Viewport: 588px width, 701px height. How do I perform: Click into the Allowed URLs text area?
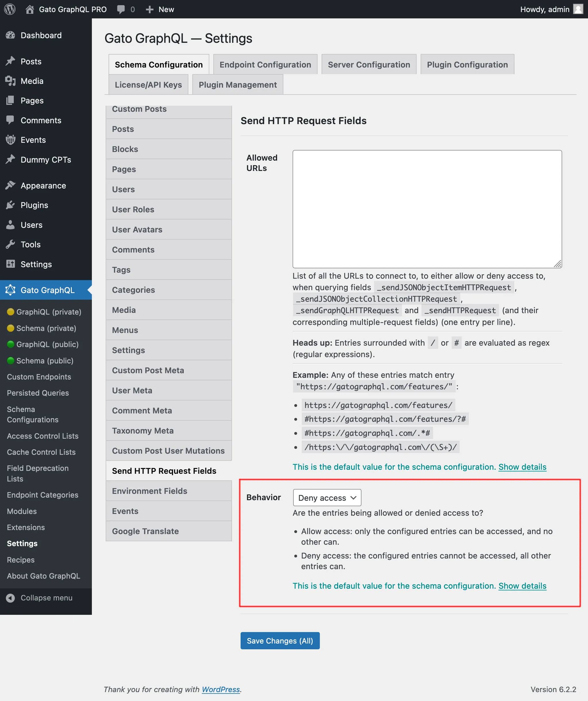[x=427, y=209]
